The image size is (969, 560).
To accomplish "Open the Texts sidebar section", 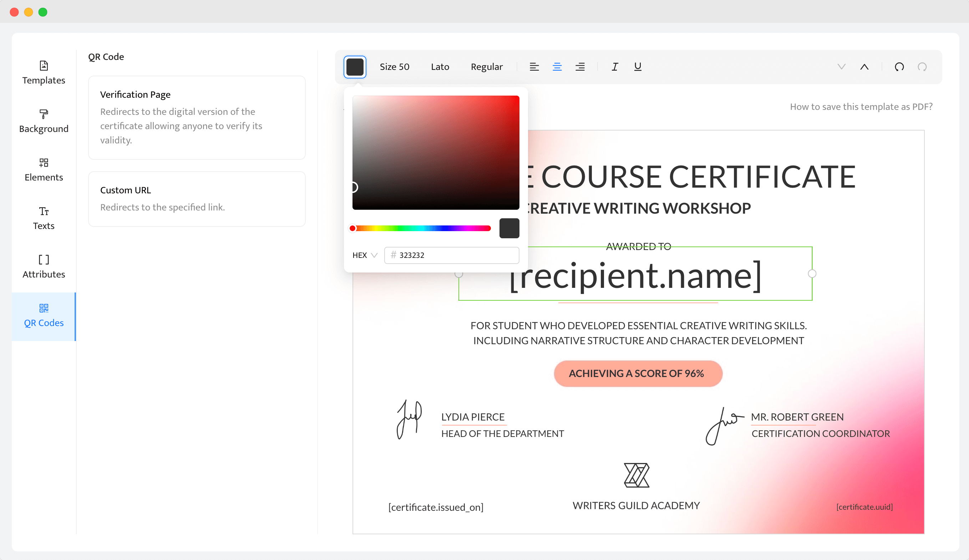I will (x=44, y=218).
